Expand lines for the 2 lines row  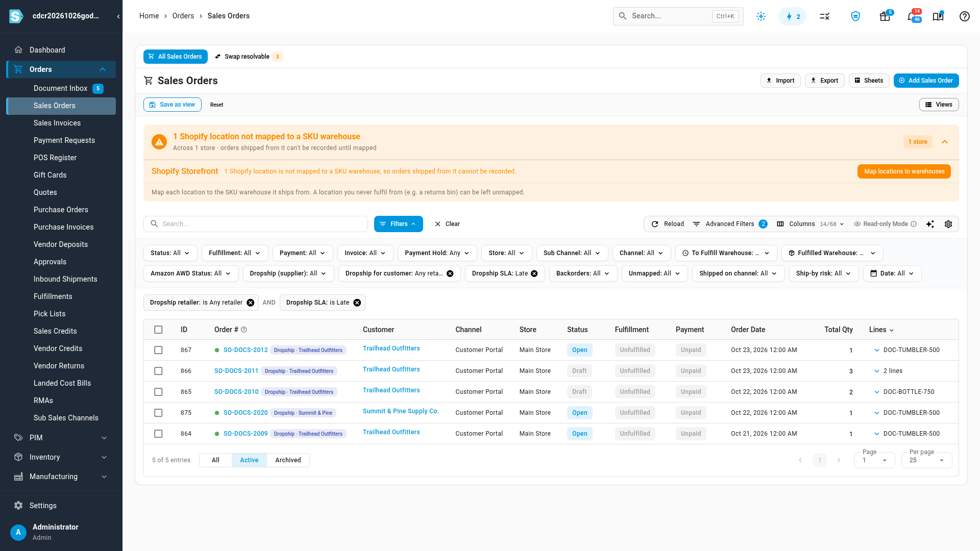pos(876,371)
